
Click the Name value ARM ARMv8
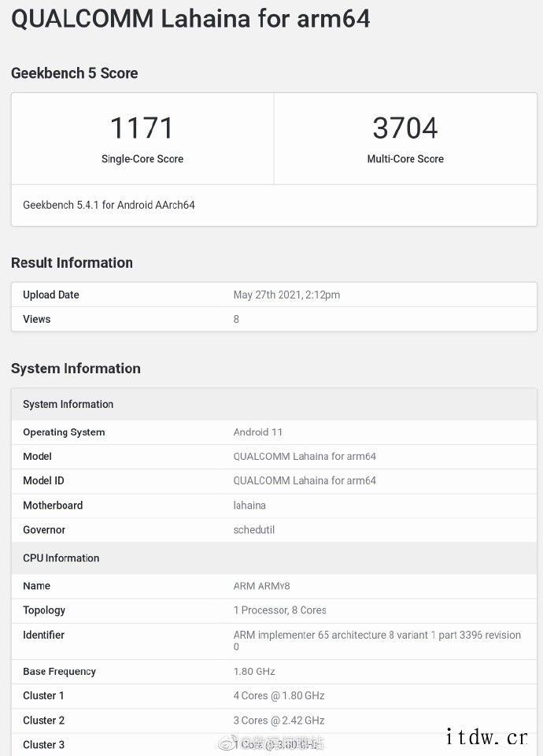pos(262,586)
